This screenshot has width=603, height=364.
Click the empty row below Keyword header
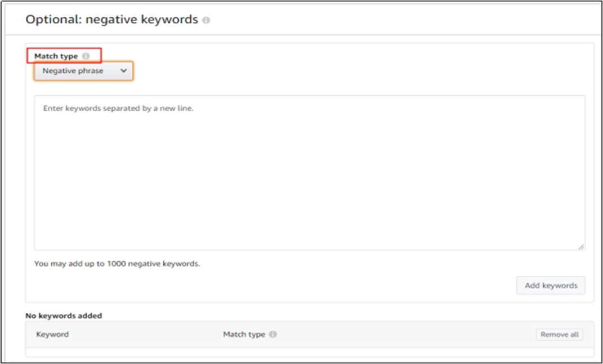click(169, 352)
